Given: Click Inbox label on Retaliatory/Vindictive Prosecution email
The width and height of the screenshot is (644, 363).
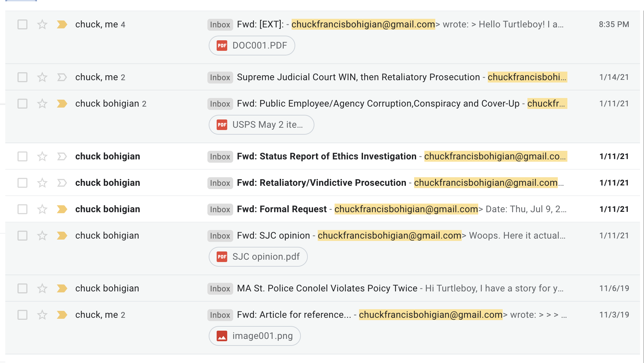Looking at the screenshot, I should pos(220,183).
